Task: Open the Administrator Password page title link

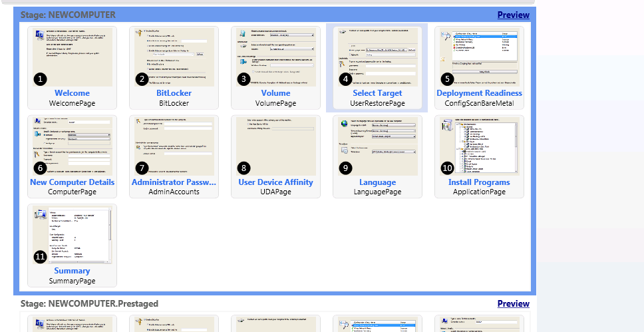Action: [174, 182]
